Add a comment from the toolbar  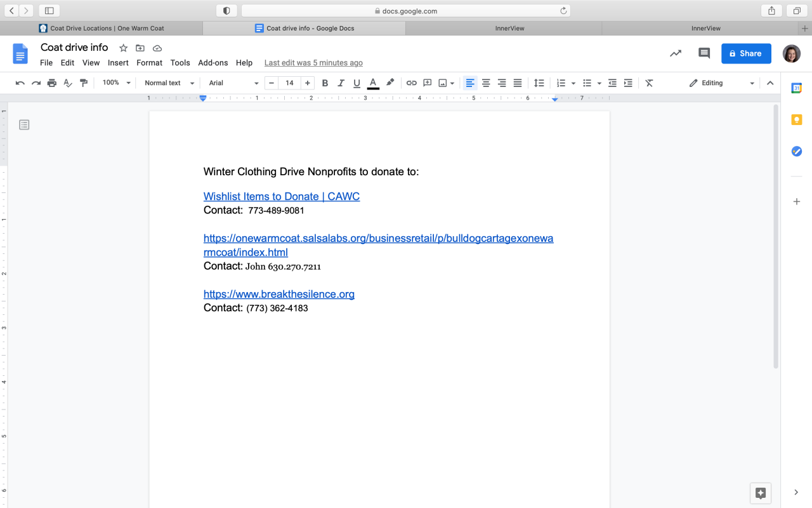428,83
